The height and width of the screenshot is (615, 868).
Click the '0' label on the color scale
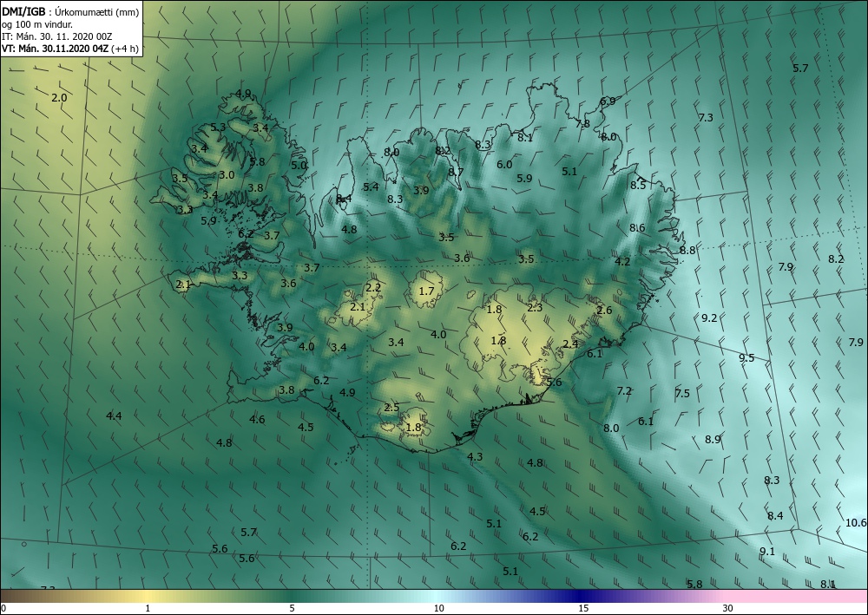point(3,608)
